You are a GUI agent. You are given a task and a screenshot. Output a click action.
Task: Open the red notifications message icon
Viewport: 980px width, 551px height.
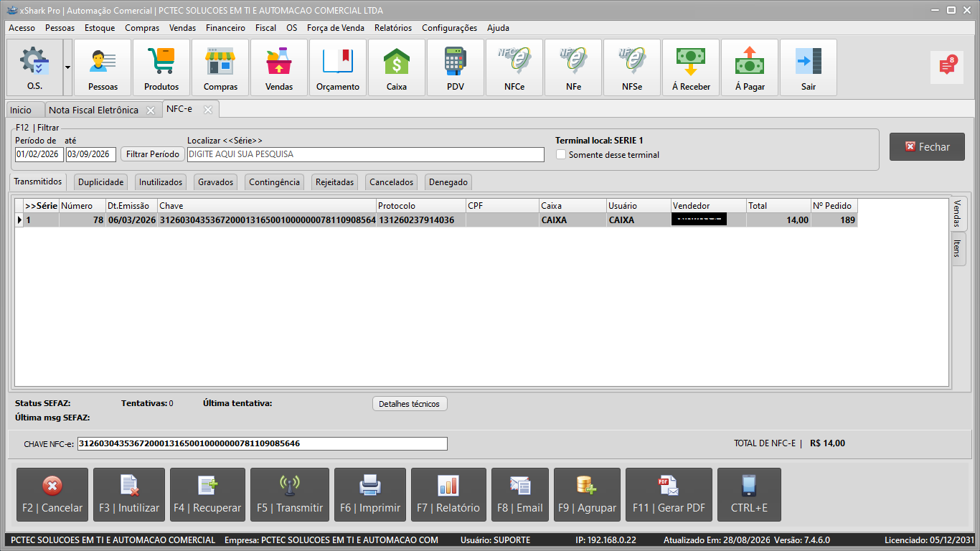(x=948, y=66)
